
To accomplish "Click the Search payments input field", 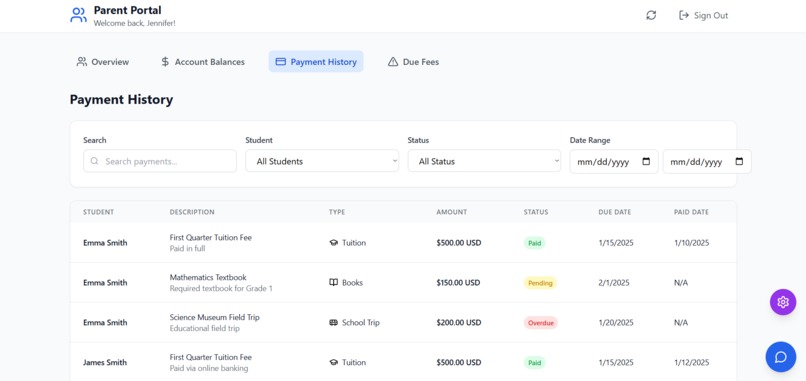I will 160,161.
